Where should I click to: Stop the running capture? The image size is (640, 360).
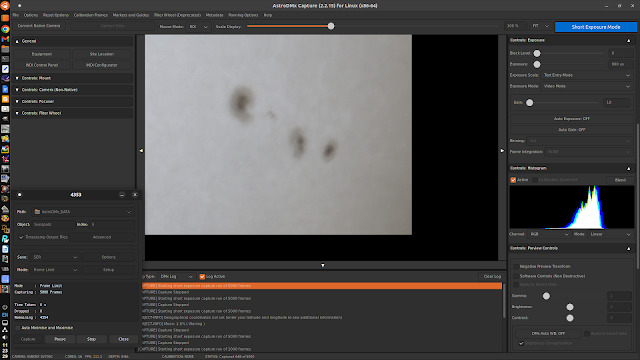[91, 339]
